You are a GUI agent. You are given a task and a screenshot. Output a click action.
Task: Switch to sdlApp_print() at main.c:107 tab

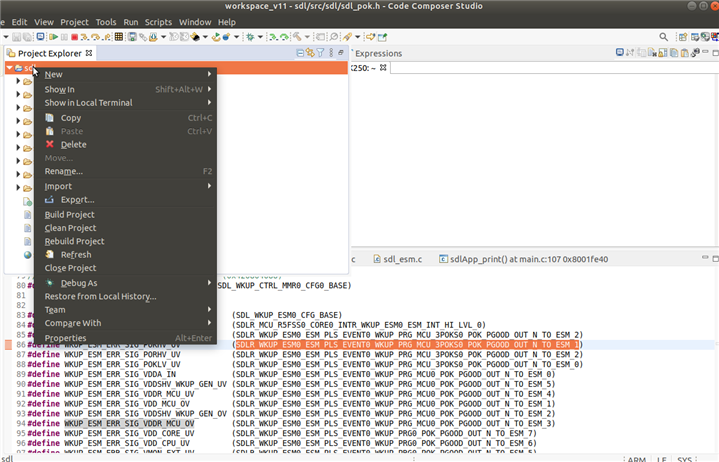tap(523, 259)
